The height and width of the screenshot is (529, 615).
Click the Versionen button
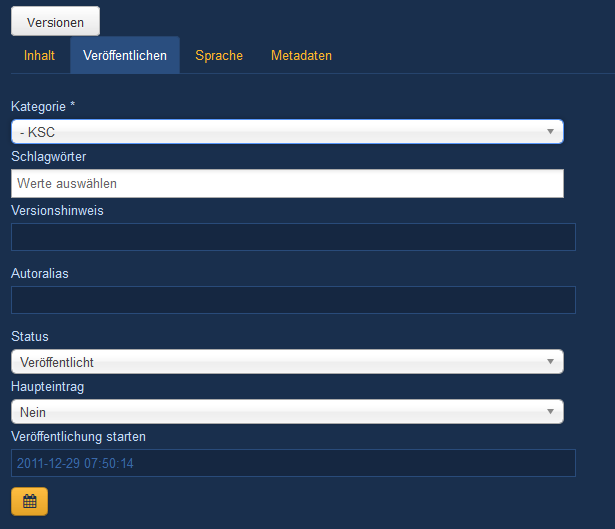(x=55, y=21)
